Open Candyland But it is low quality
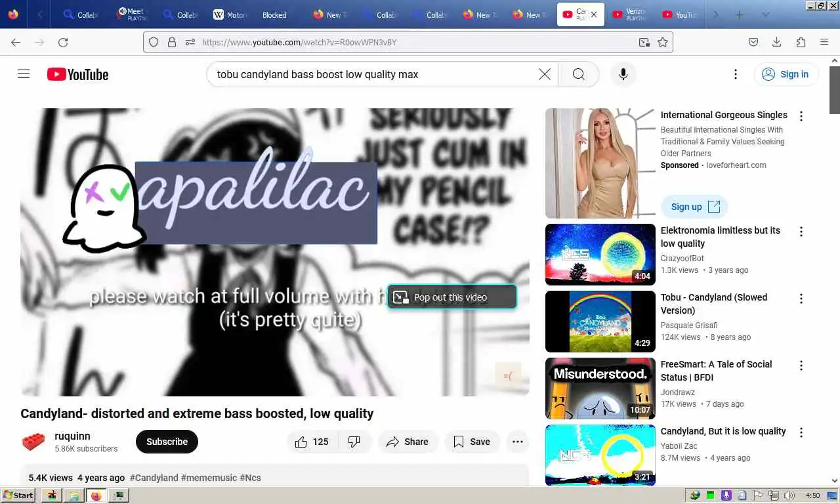The height and width of the screenshot is (504, 840). coord(723,431)
